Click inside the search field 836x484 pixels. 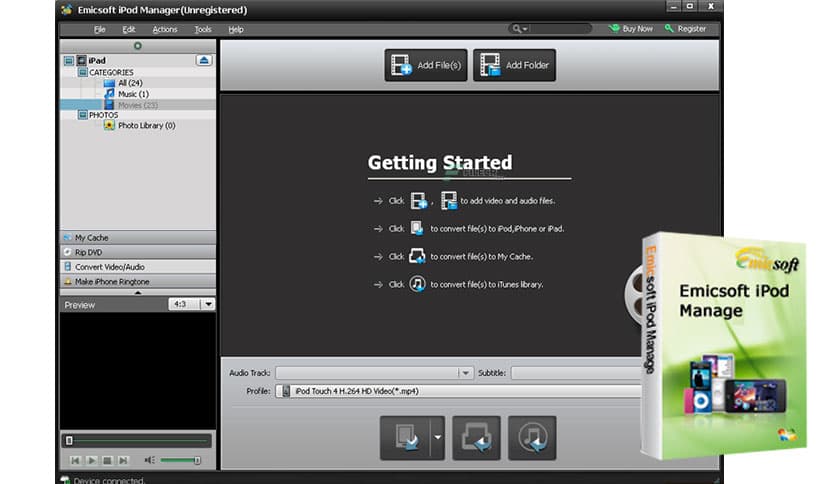pos(560,29)
